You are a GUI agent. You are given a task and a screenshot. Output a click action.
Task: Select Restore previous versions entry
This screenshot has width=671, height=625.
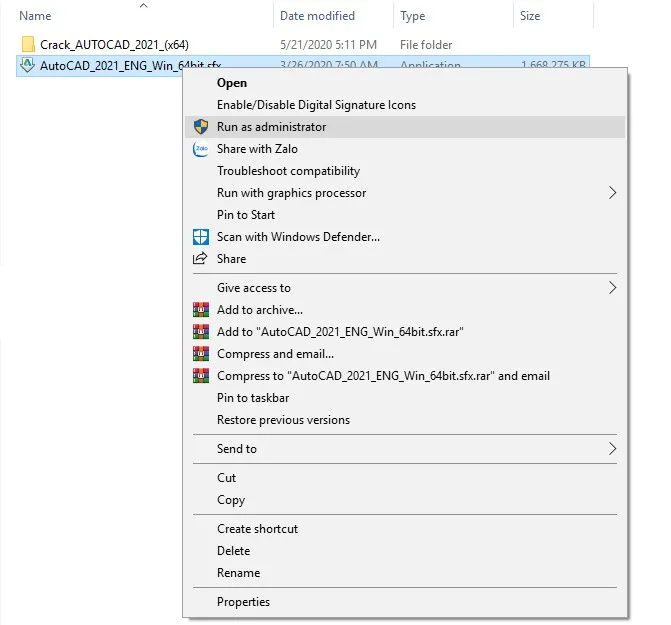(x=283, y=420)
